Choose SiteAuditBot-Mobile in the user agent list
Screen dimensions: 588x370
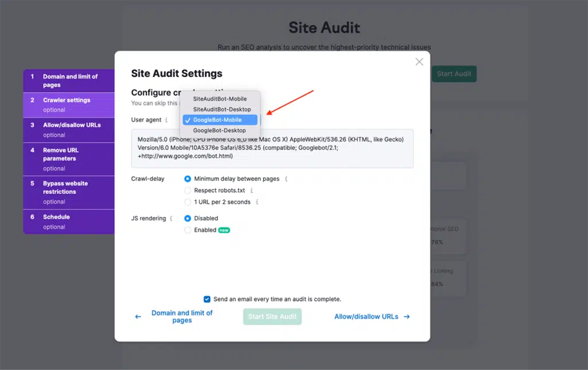[x=221, y=99]
